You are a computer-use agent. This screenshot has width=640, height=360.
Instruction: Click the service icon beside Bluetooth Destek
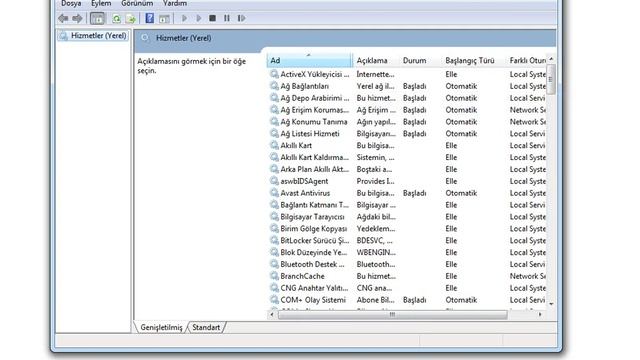[274, 264]
